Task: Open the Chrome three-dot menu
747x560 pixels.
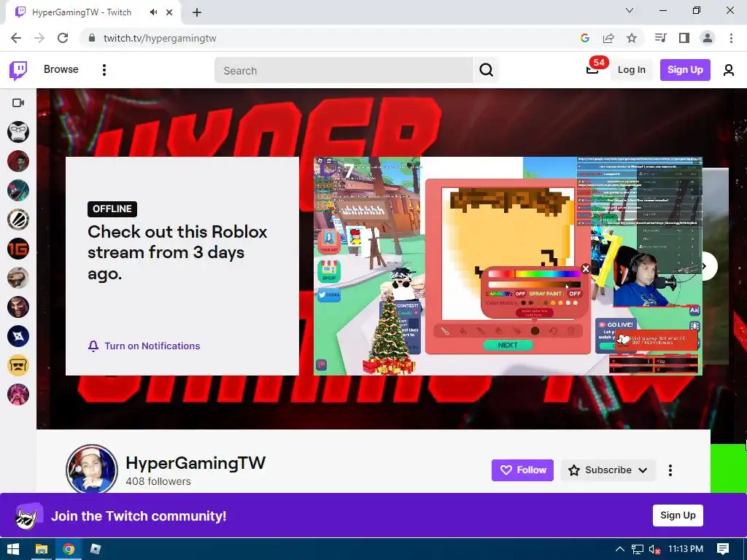Action: tap(731, 38)
